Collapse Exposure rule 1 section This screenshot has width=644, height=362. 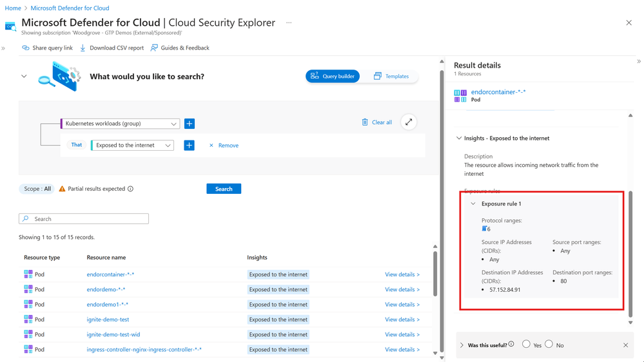[473, 204]
